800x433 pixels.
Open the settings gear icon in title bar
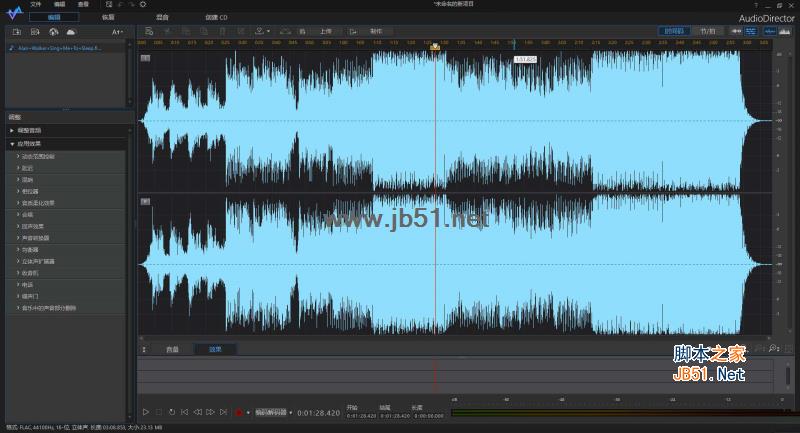143,4
